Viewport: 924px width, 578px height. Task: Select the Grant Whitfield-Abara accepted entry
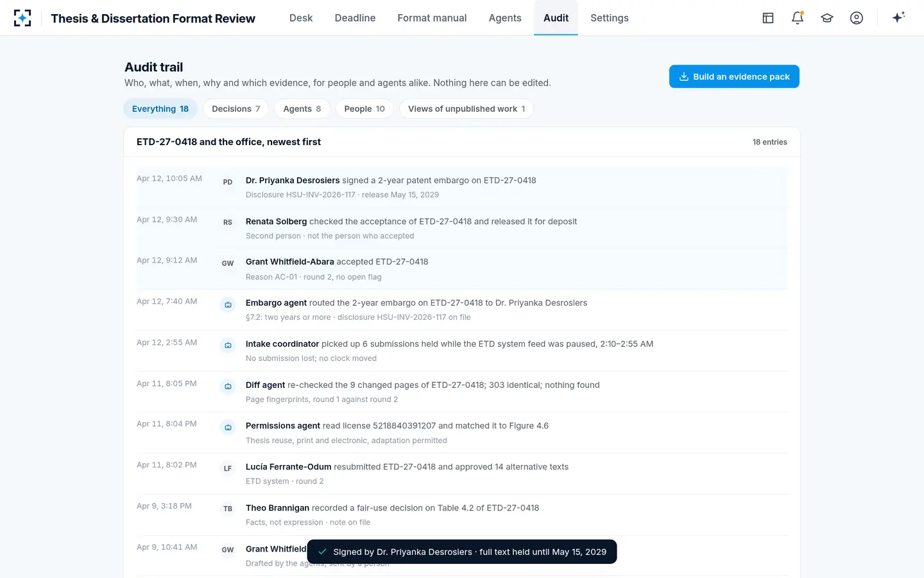click(462, 269)
